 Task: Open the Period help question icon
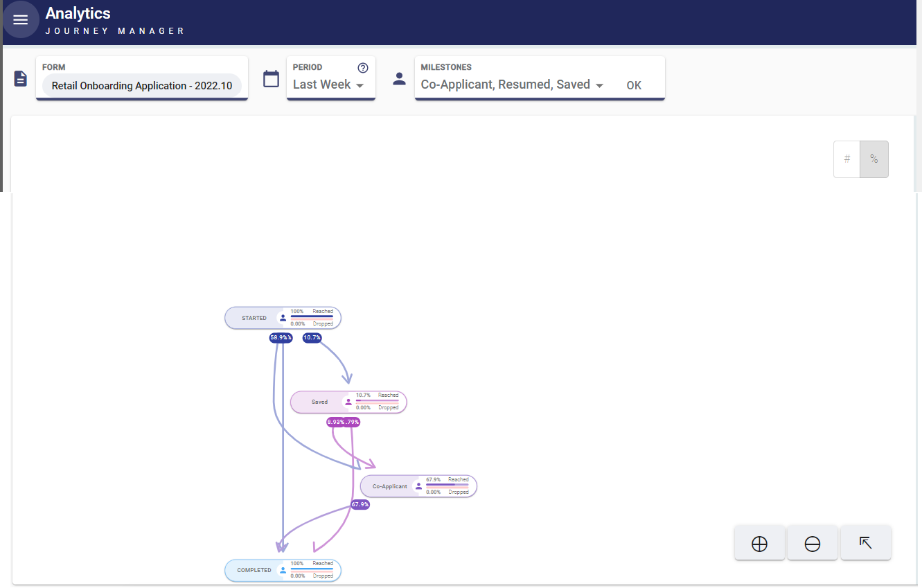coord(362,68)
